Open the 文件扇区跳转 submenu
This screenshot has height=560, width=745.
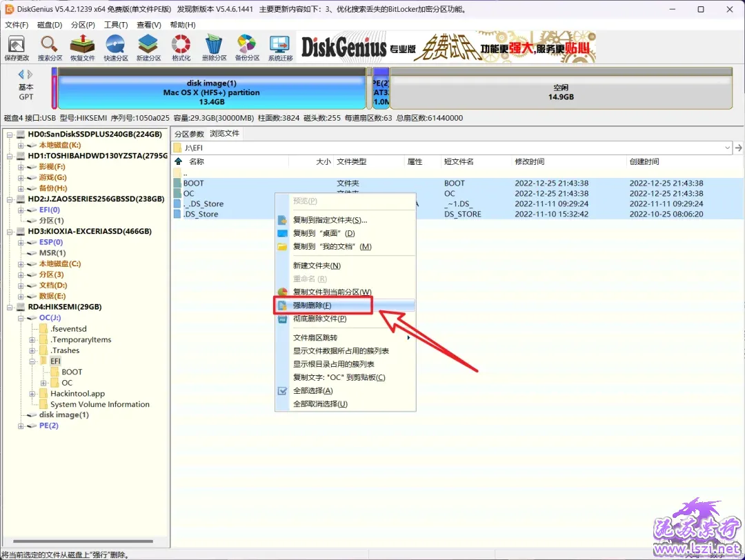(346, 338)
